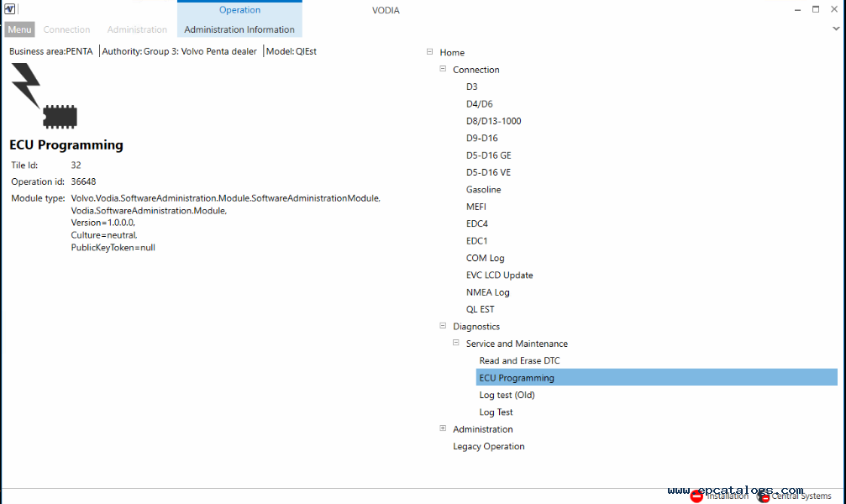846x504 pixels.
Task: Click the Authority: Group 3 Volvo Penta dealer text
Action: [x=179, y=51]
